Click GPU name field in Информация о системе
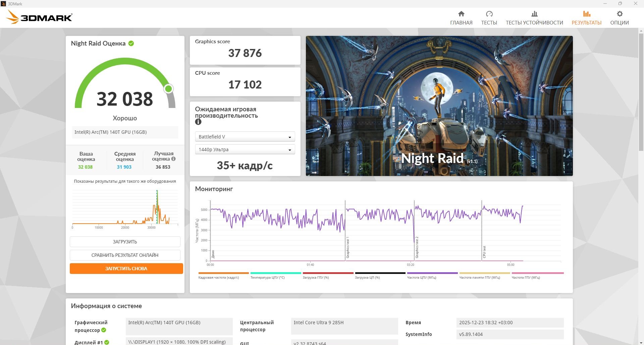 [179, 326]
